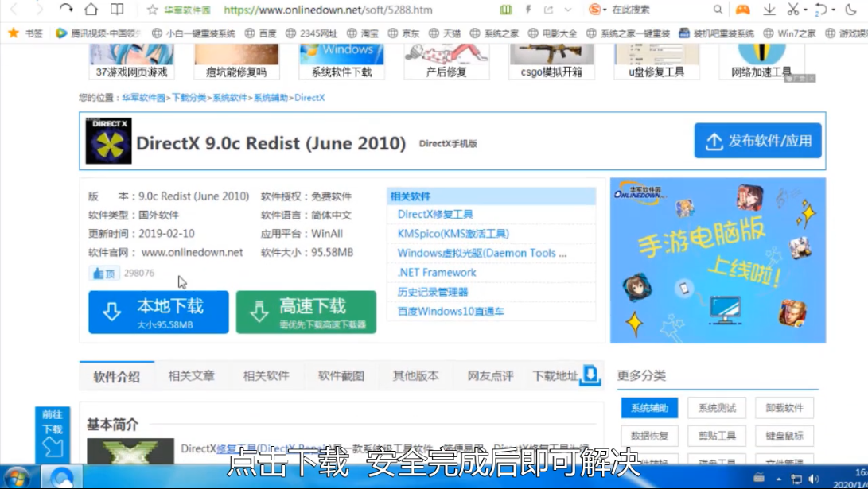This screenshot has height=489, width=868.
Task: Click the 前往下载 floating side button
Action: point(53,435)
